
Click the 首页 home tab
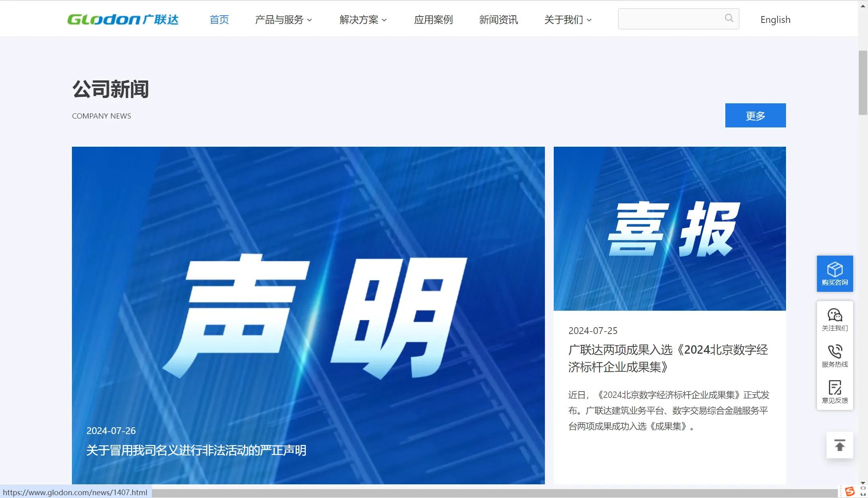click(x=218, y=19)
